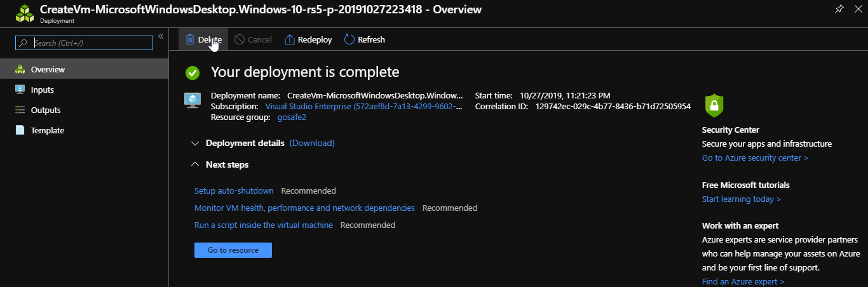Click the green Security Center shield icon
The width and height of the screenshot is (868, 287).
click(714, 105)
